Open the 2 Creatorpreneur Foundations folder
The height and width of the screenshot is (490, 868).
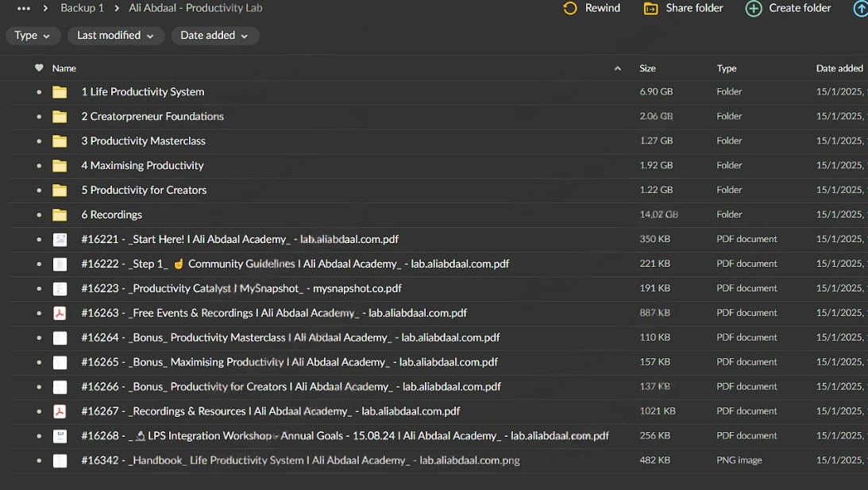pos(152,117)
